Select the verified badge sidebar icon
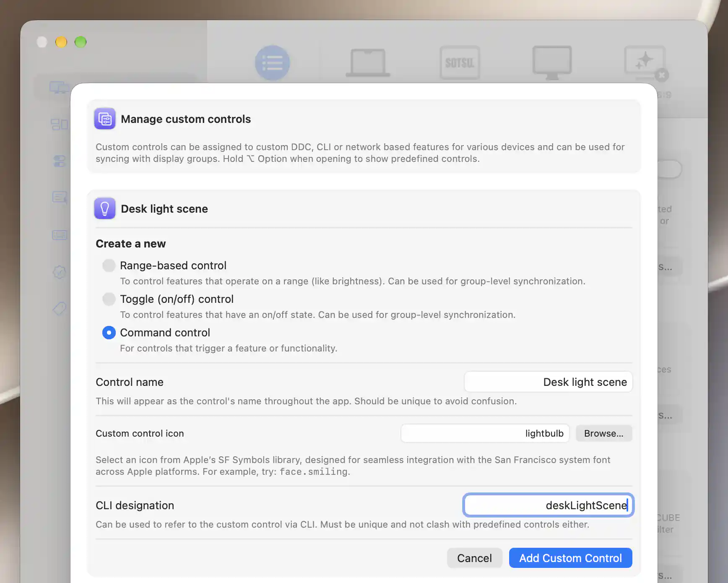This screenshot has width=728, height=583. (59, 272)
